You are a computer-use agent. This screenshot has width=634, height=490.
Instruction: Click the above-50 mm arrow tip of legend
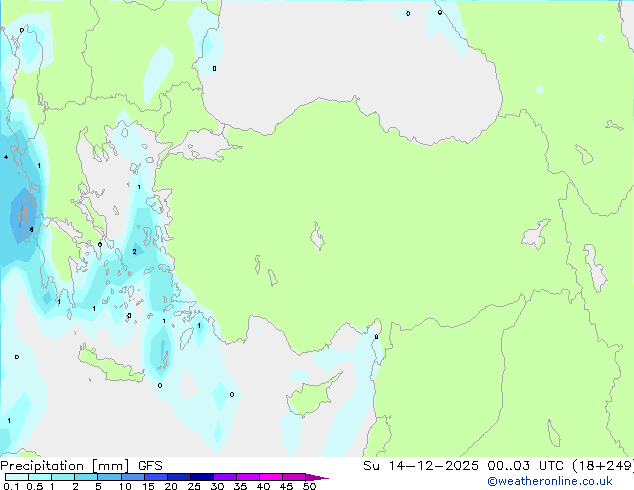point(317,477)
